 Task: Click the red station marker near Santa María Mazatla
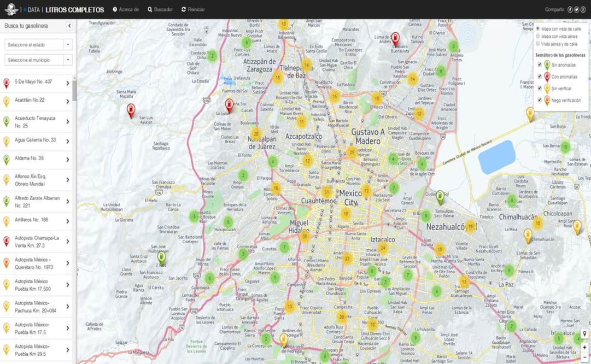[x=131, y=110]
